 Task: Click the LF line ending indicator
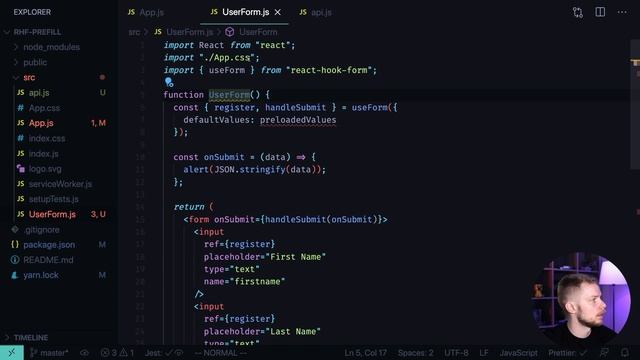pyautogui.click(x=484, y=353)
